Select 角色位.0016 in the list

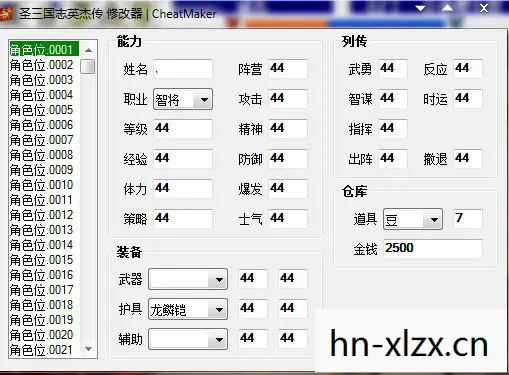click(x=44, y=275)
